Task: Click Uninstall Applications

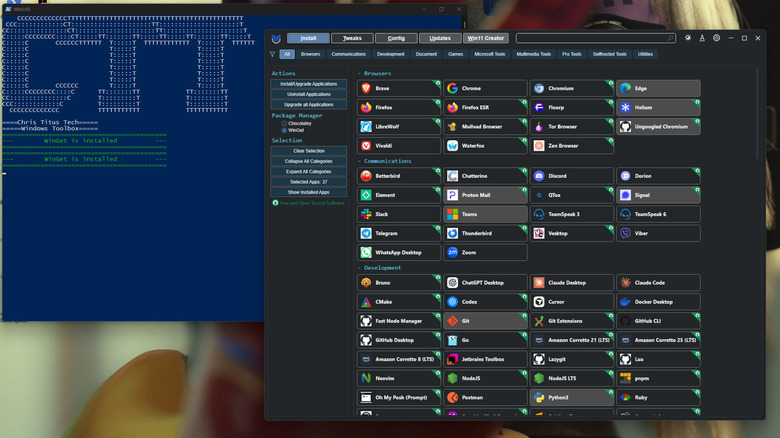Action: click(x=308, y=95)
